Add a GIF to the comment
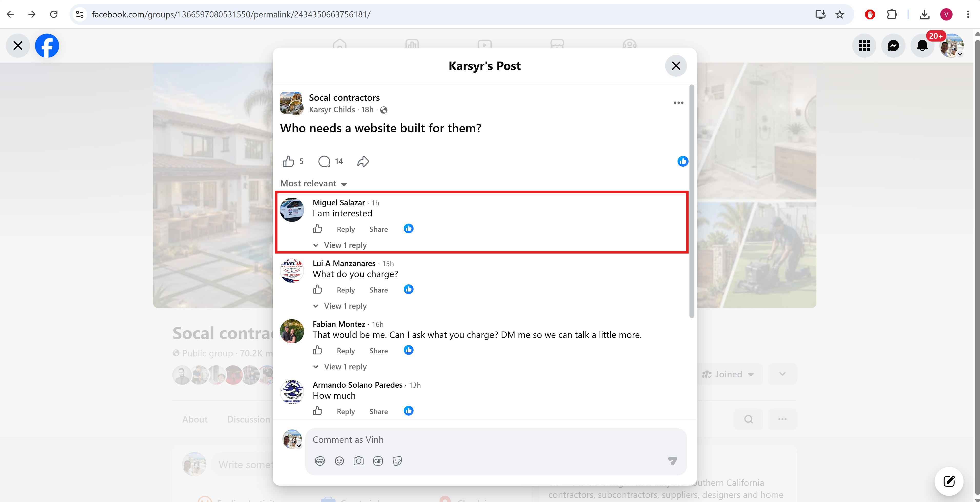This screenshot has height=502, width=980. click(x=378, y=461)
